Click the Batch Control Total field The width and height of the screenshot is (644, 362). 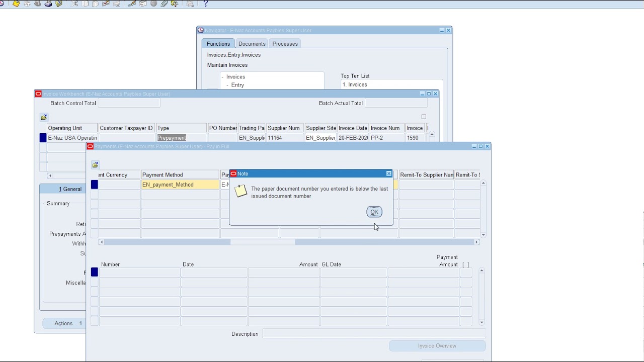129,103
